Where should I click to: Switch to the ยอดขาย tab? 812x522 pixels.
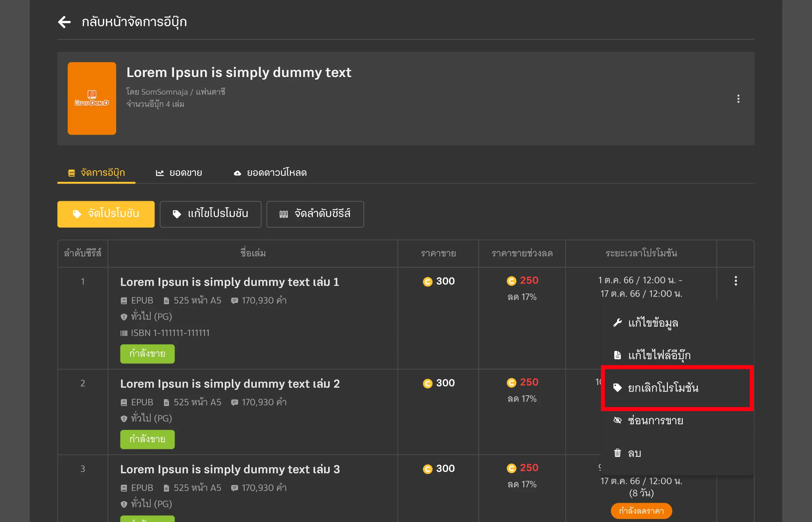pos(179,172)
